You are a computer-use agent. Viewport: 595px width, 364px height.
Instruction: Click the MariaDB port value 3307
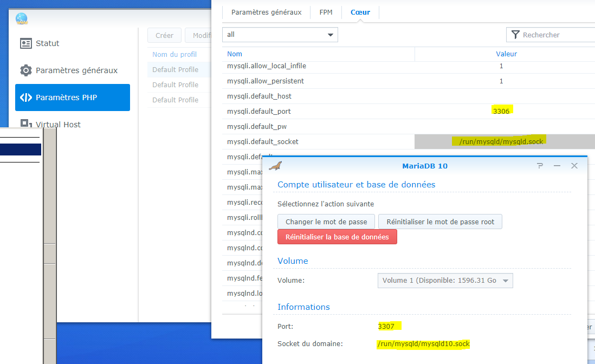click(386, 327)
